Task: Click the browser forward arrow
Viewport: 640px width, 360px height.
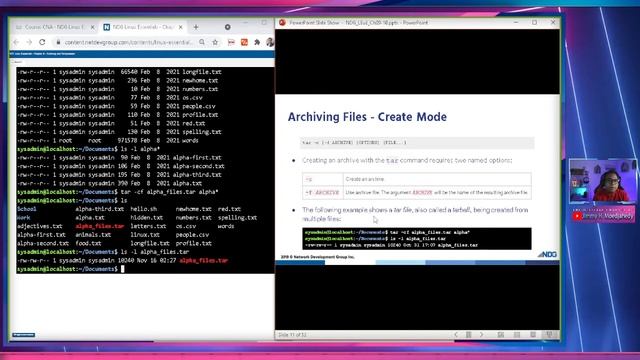Action: [29, 42]
